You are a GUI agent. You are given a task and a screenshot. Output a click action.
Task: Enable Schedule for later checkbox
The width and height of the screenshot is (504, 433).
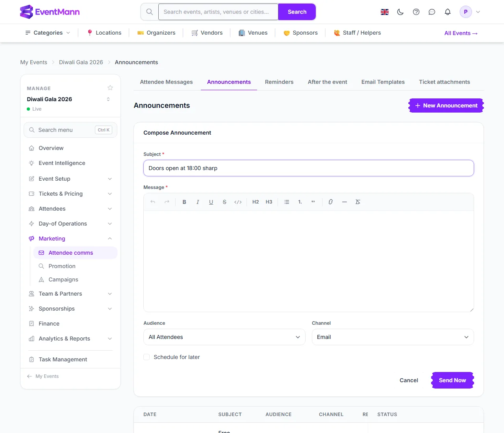(146, 357)
